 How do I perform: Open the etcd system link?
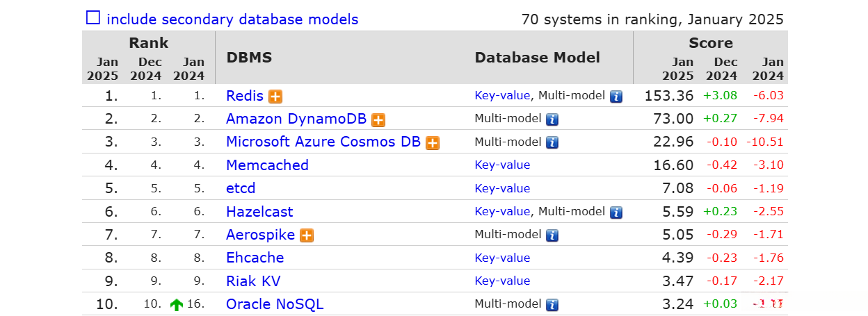241,188
